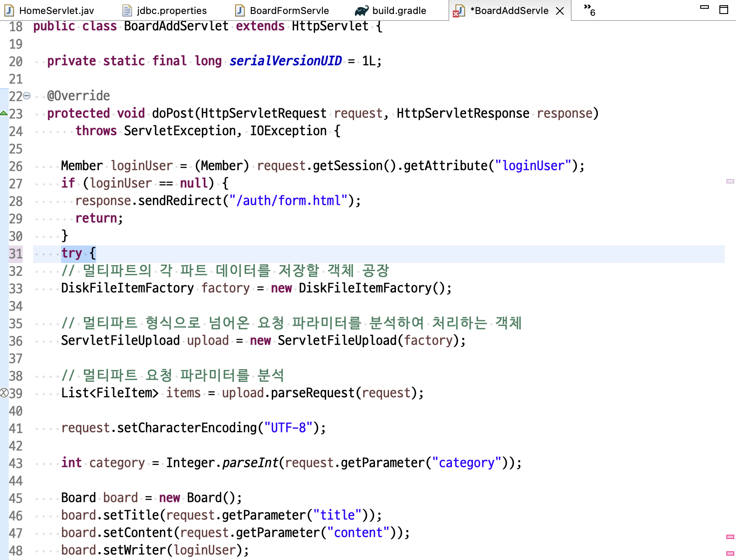Image resolution: width=736 pixels, height=560 pixels.
Task: Place cursor on serialVersionUID field name
Action: 286,61
